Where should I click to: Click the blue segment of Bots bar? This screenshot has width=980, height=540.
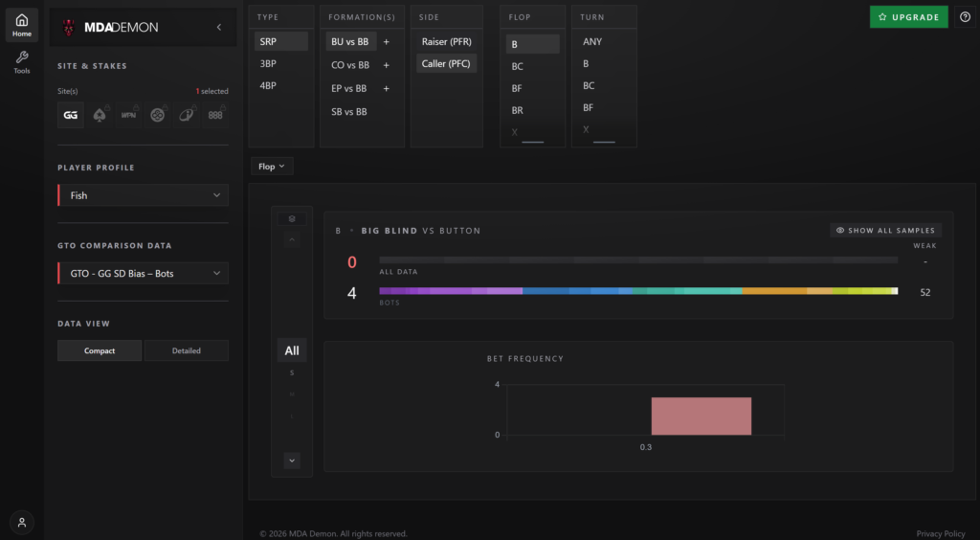tap(577, 291)
